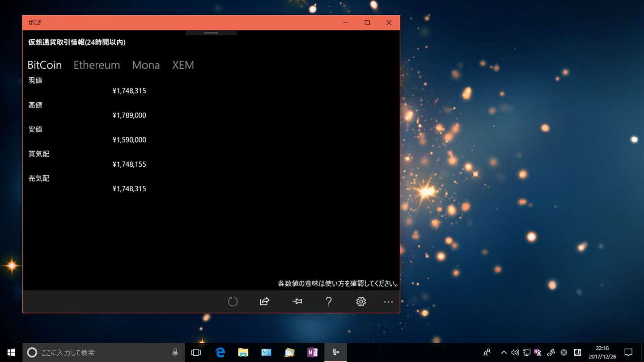Open the blue chart app on the taskbar
644x362 pixels.
point(267,353)
